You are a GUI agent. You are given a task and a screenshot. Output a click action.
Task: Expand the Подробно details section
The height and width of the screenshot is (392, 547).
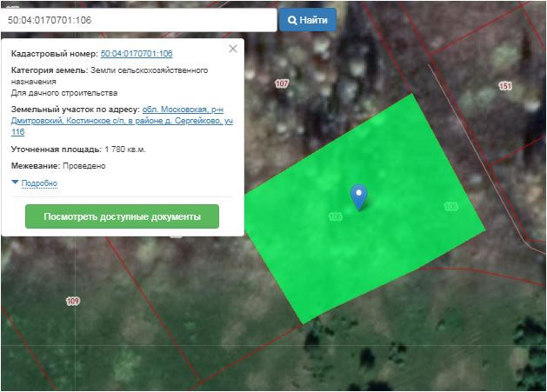point(39,183)
